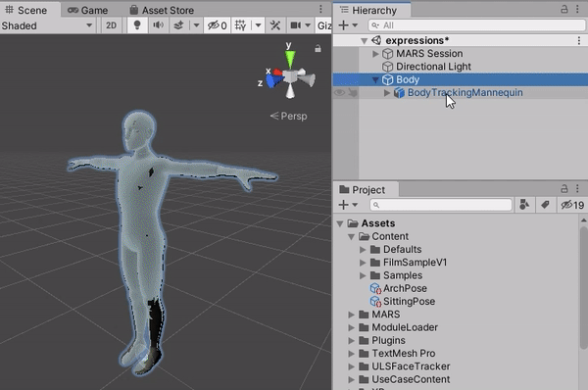The height and width of the screenshot is (390, 588).
Task: Toggle BodyTrackingMannequin visibility eye
Action: pyautogui.click(x=339, y=93)
